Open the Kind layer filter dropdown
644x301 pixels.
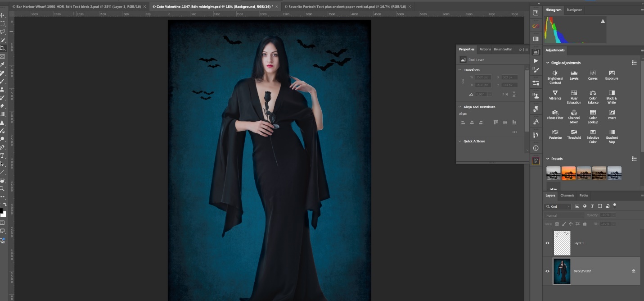558,206
